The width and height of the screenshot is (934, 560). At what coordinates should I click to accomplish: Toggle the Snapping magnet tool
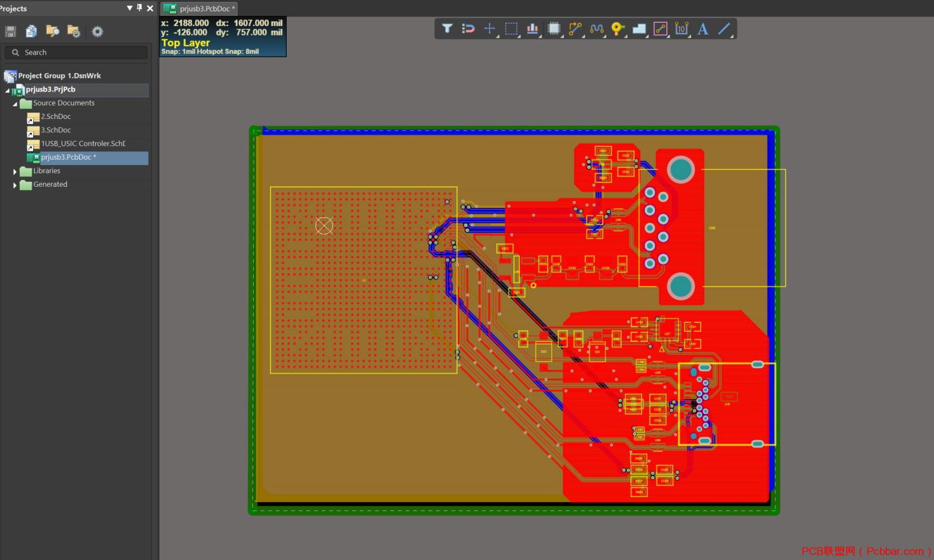point(468,29)
